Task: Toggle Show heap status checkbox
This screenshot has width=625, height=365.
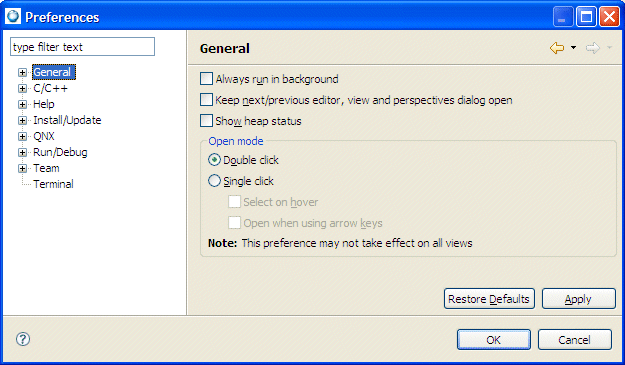Action: [x=206, y=120]
